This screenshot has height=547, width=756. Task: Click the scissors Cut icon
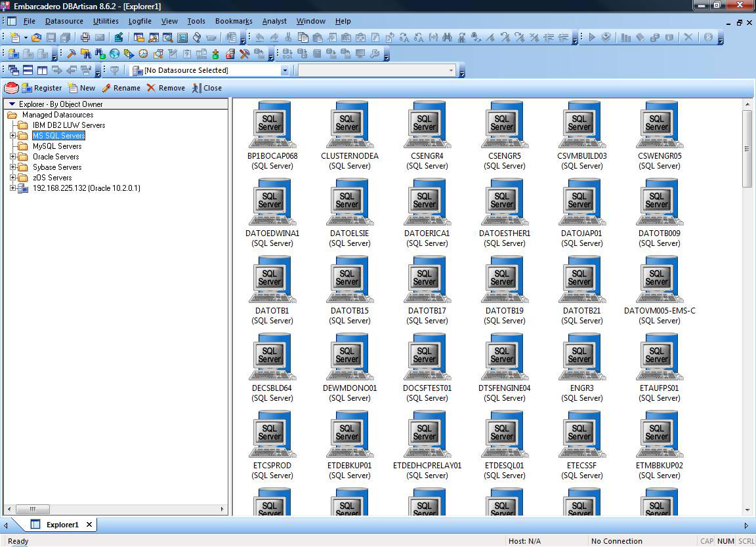288,37
